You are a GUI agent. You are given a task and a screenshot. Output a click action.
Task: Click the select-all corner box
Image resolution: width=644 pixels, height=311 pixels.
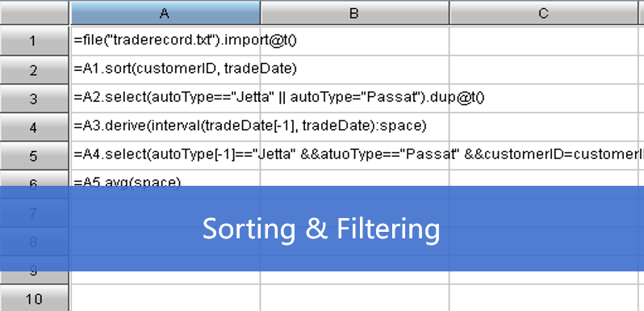34,13
